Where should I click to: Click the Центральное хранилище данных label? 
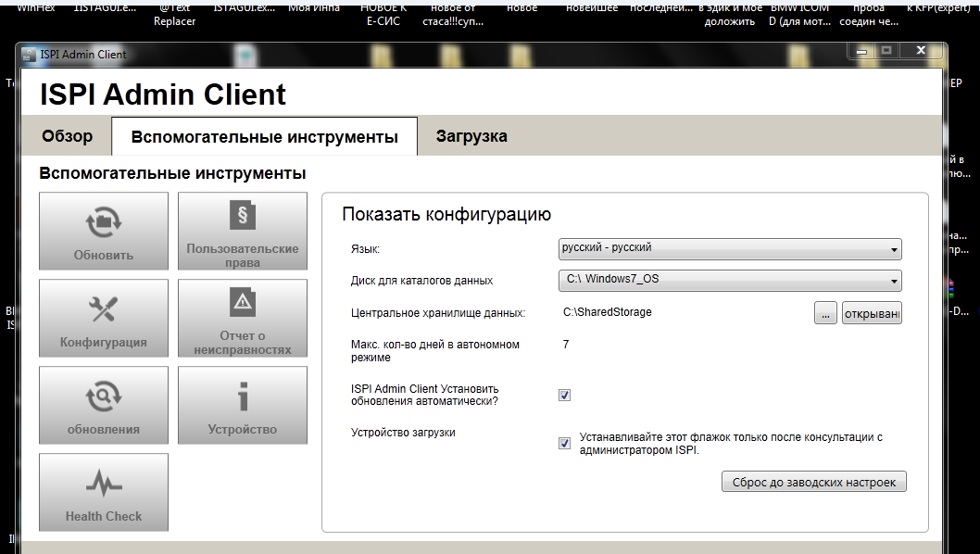pos(438,312)
